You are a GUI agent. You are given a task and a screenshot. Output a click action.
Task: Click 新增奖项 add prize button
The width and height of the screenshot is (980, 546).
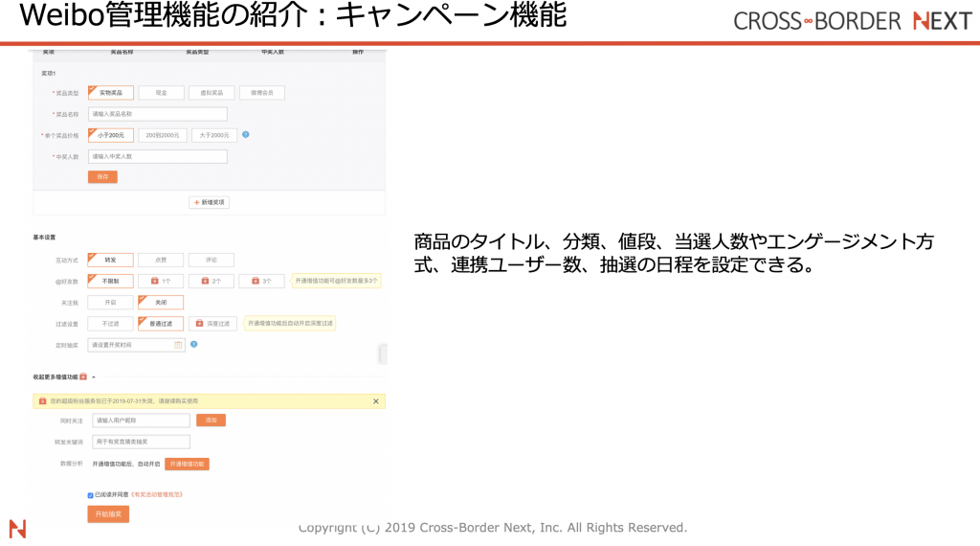point(209,202)
